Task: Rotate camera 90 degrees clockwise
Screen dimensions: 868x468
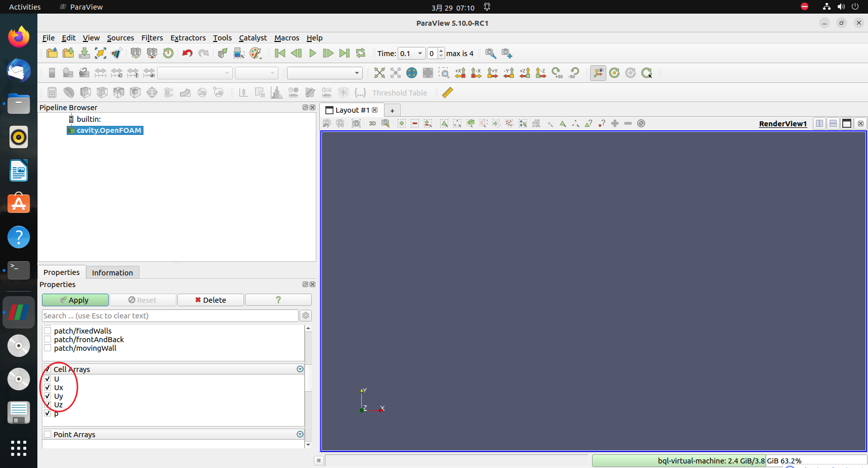Action: (557, 73)
